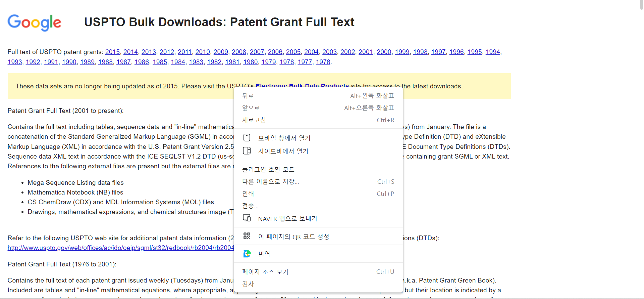This screenshot has width=644, height=299.
Task: Open the 1985 patent grants link
Action: tap(160, 62)
